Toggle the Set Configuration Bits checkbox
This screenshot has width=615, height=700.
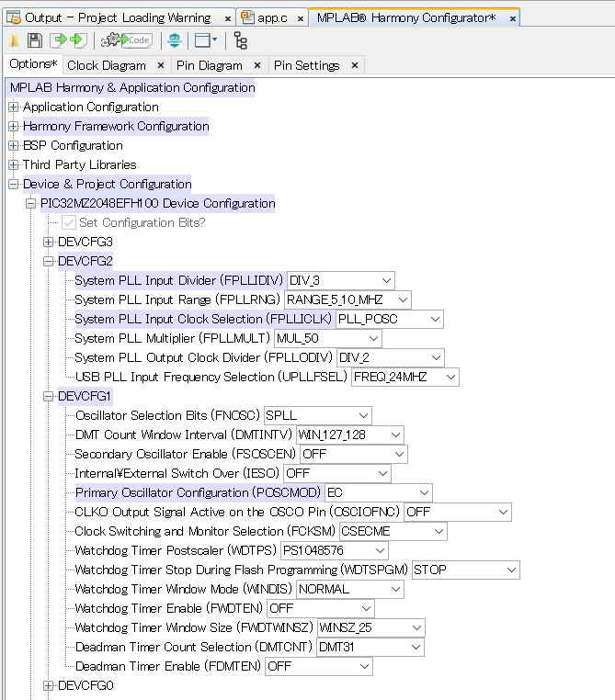click(69, 222)
